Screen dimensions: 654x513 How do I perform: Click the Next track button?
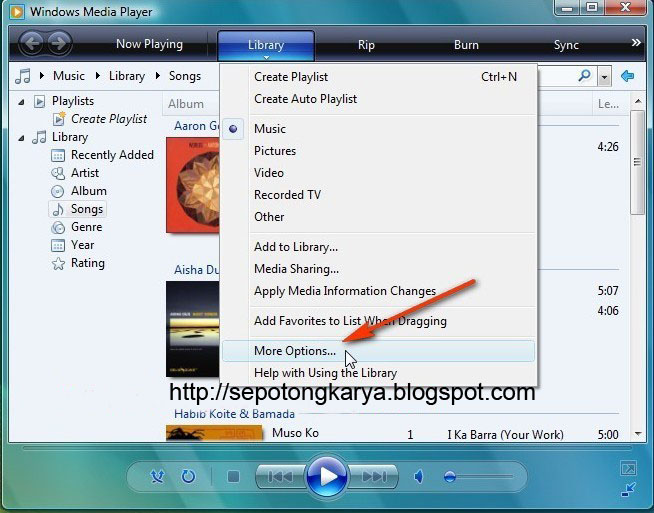(374, 476)
